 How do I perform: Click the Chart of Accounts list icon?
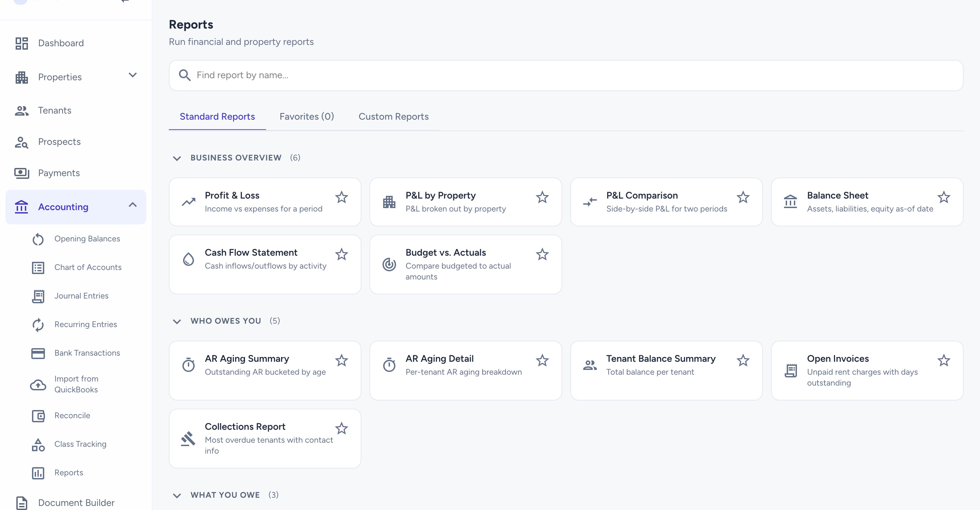(x=38, y=268)
